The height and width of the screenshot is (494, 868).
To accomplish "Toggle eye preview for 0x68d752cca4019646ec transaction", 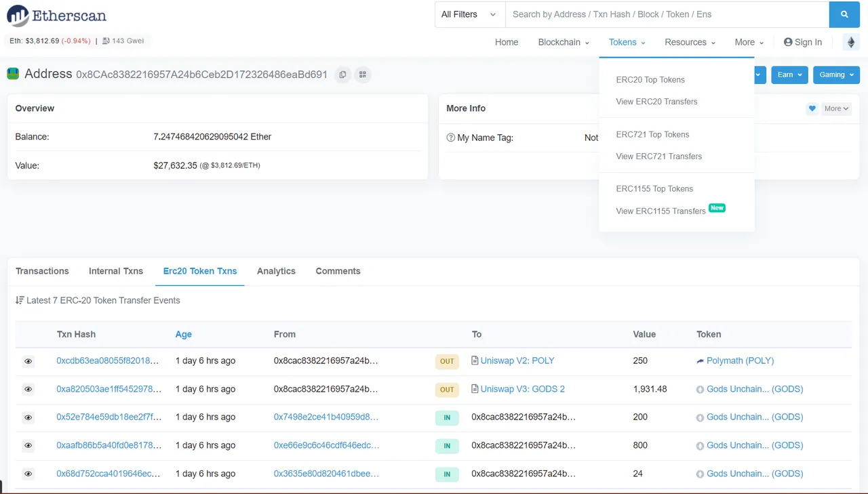I will (x=28, y=474).
